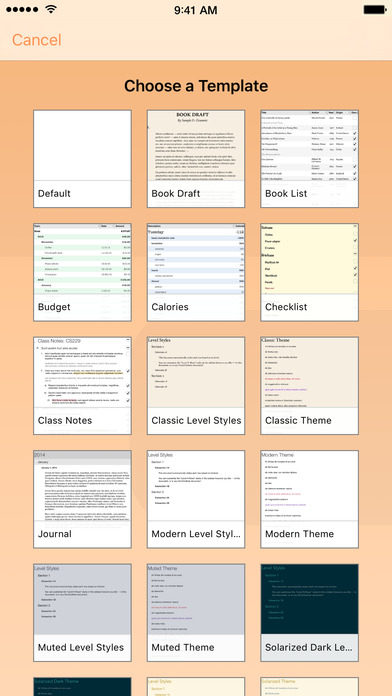Viewport: 392px width, 696px height.
Task: Open the Class Notes template
Action: pyautogui.click(x=82, y=386)
